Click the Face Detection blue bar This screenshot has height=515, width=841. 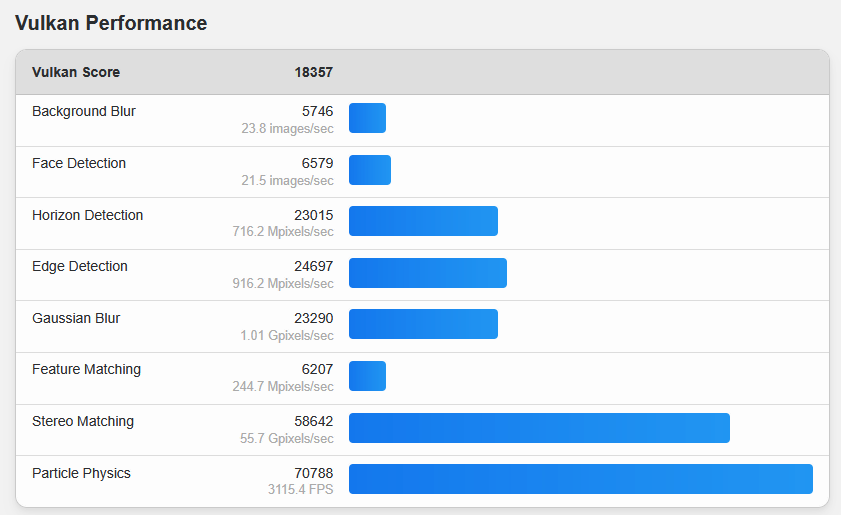click(x=370, y=170)
